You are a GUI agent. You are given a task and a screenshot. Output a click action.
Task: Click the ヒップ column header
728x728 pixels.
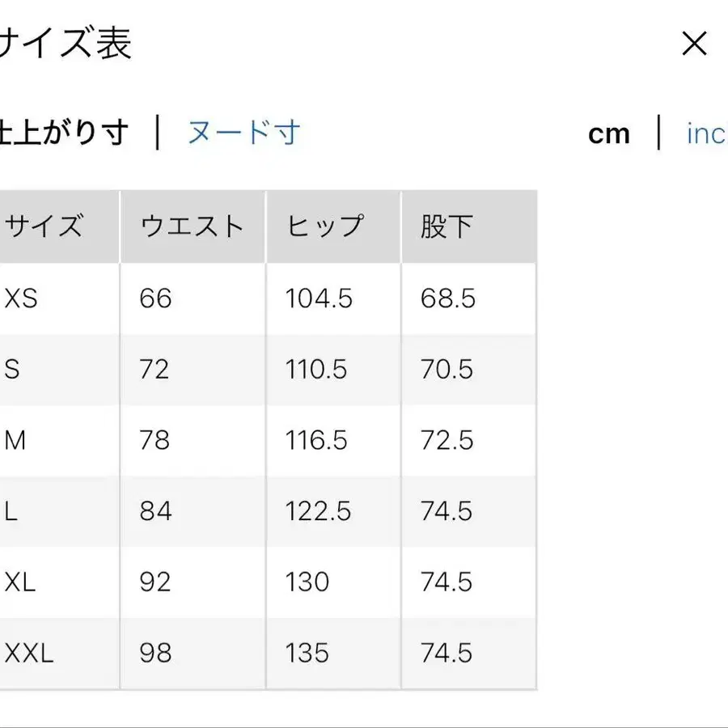pyautogui.click(x=325, y=226)
